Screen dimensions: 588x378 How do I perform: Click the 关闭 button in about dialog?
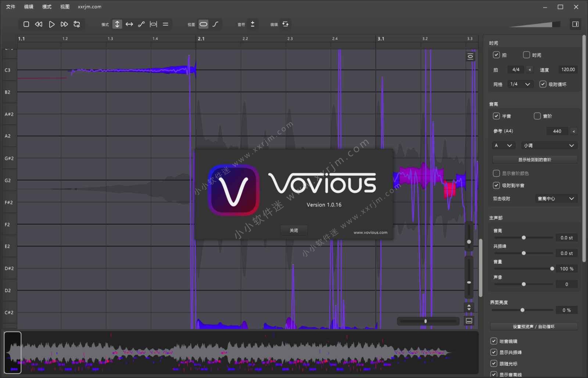coord(294,230)
